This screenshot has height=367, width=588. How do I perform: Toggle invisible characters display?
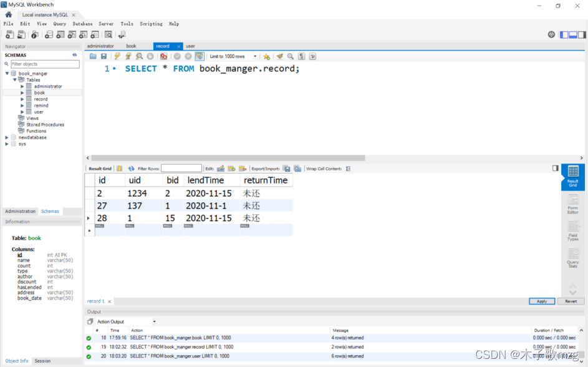coord(302,56)
